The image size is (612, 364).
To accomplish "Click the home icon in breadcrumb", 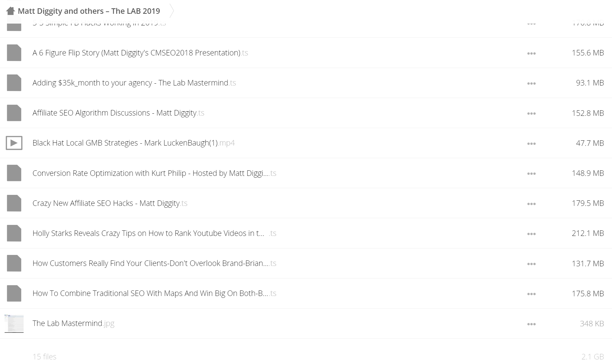I will 11,11.
